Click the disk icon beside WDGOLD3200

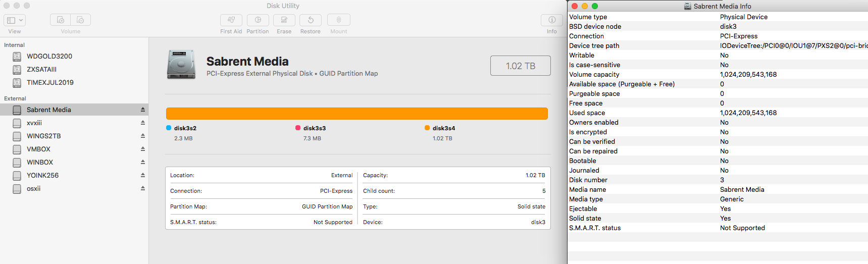click(17, 56)
